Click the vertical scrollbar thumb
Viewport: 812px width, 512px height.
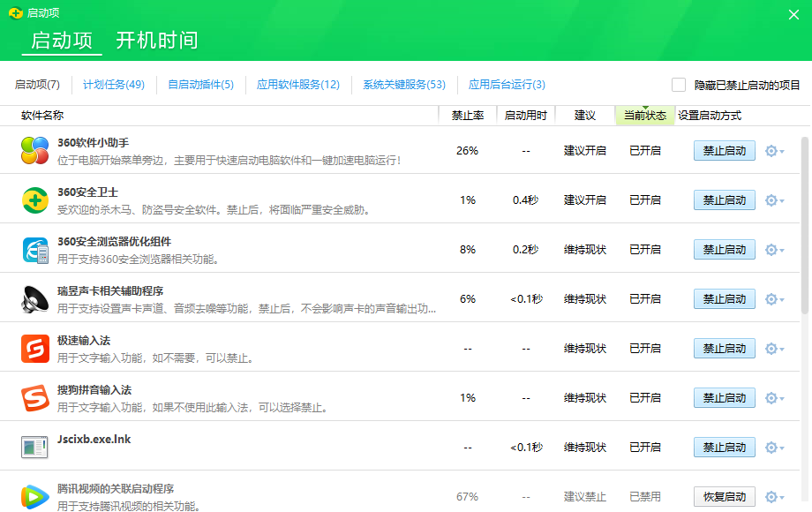pos(804,225)
